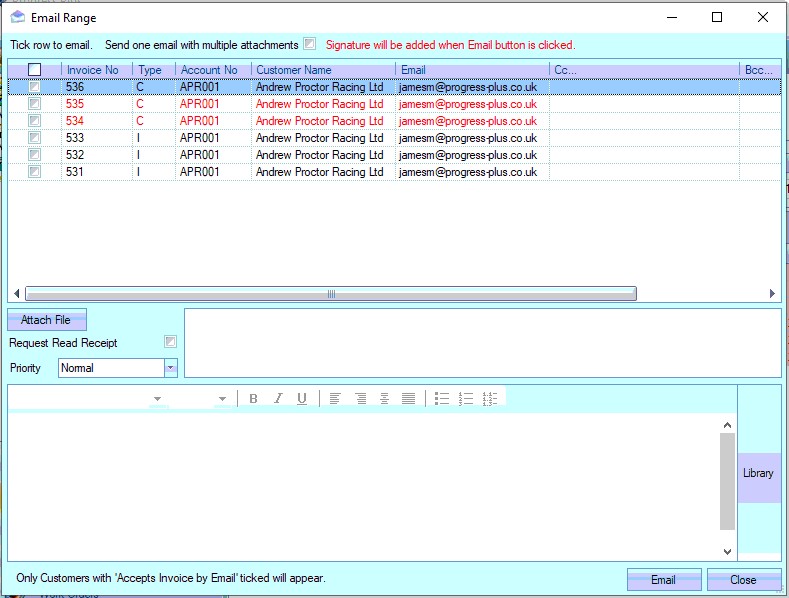The width and height of the screenshot is (789, 598).
Task: Sort by the Invoice No column header
Action: point(92,70)
